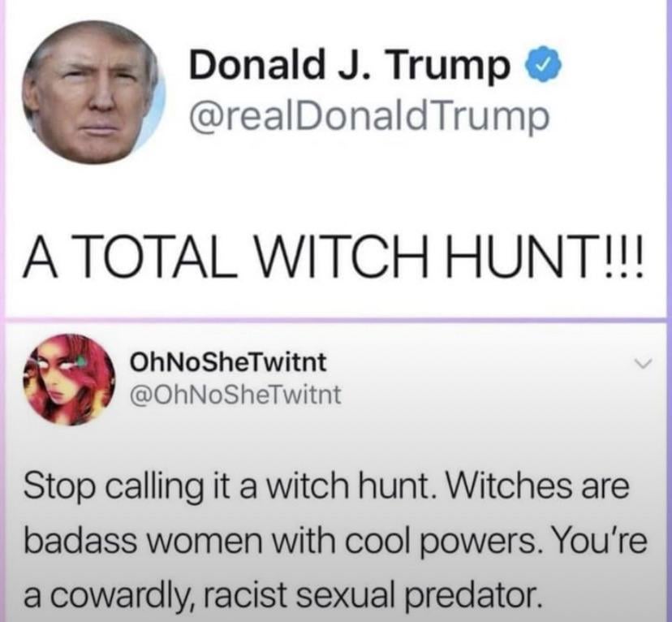Click the Donald J. Trump display name
The height and width of the screenshot is (622, 672).
tap(351, 66)
